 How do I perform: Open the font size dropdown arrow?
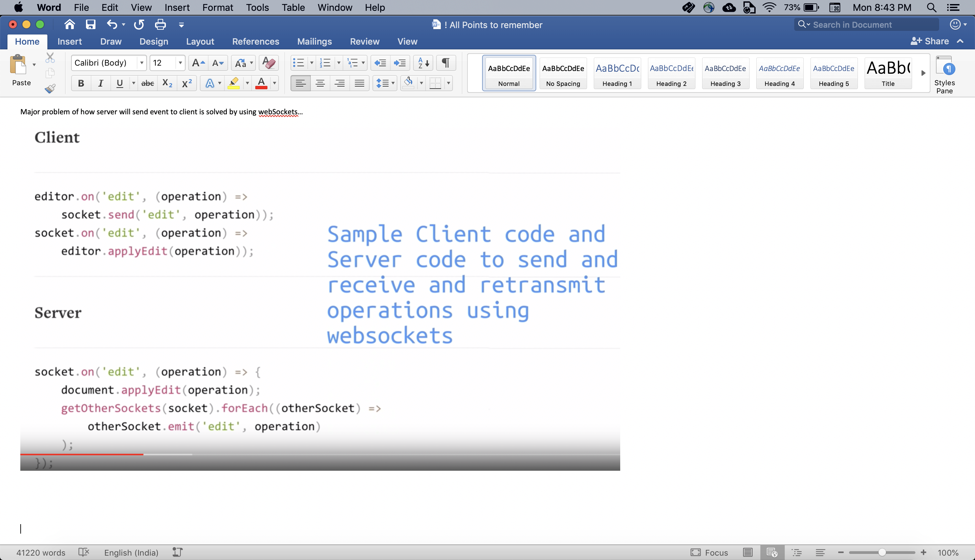pos(180,63)
